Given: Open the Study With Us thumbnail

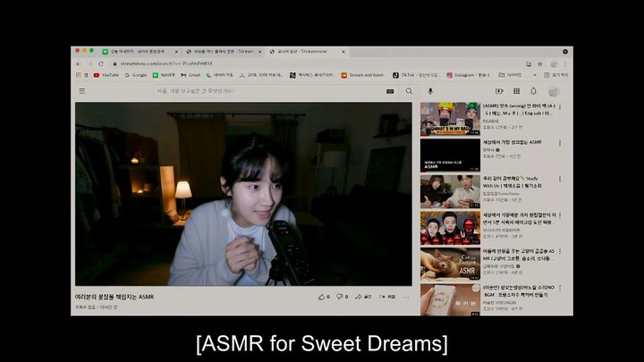Looking at the screenshot, I should pos(450,191).
